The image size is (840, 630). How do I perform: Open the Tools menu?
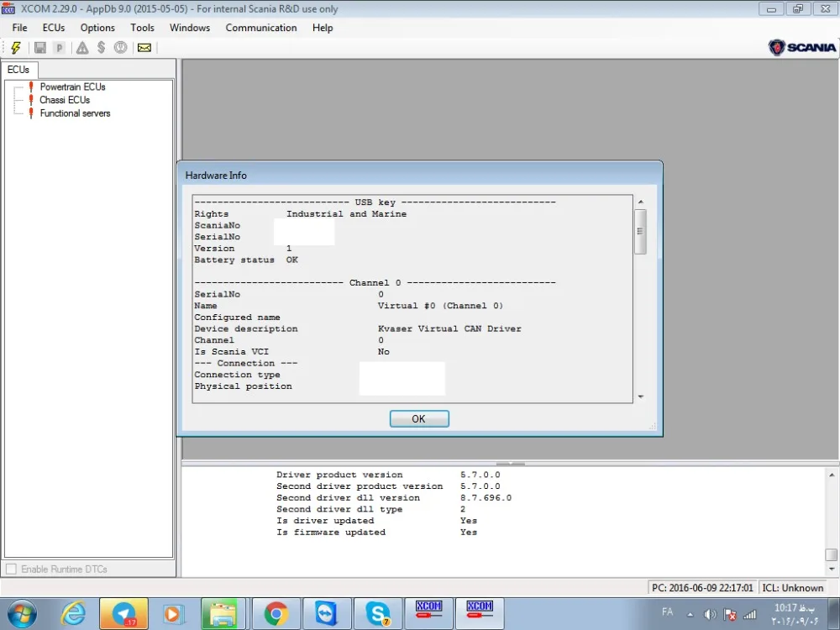pyautogui.click(x=142, y=28)
